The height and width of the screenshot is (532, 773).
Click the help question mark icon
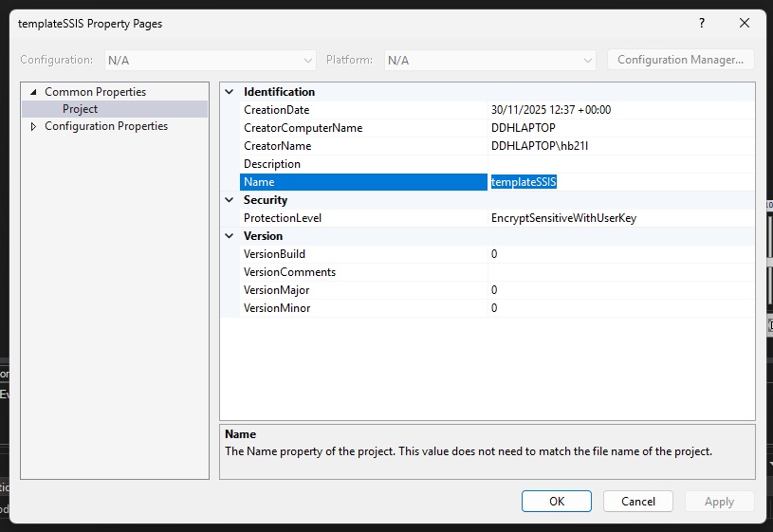(x=702, y=23)
